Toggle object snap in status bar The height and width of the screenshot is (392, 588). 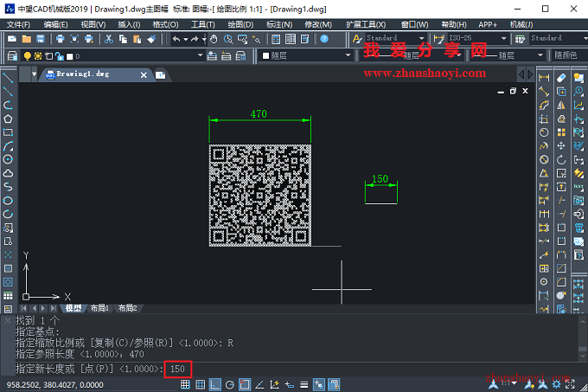245,384
